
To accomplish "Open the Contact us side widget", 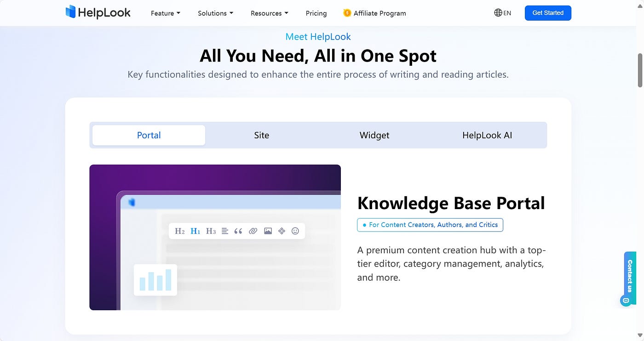I will click(x=630, y=278).
